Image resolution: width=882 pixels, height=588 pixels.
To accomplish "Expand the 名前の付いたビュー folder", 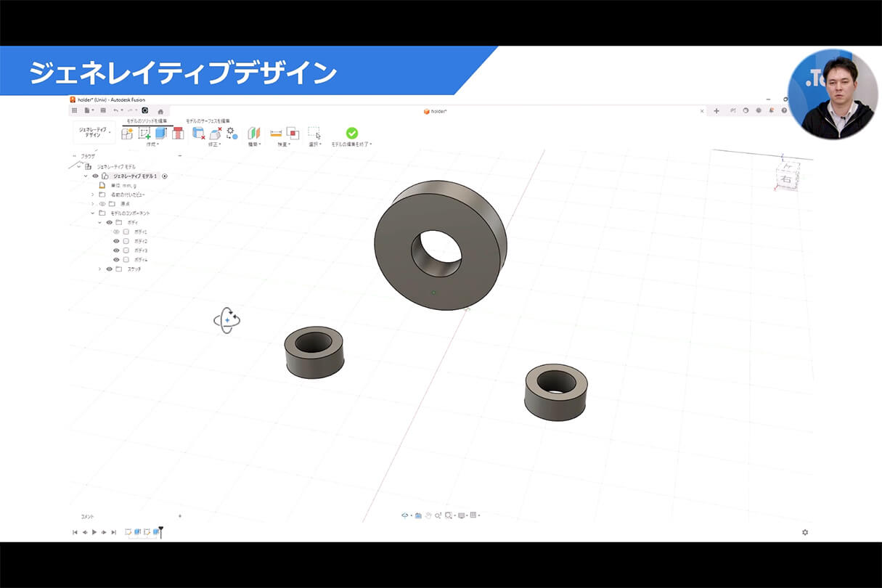I will [x=92, y=195].
